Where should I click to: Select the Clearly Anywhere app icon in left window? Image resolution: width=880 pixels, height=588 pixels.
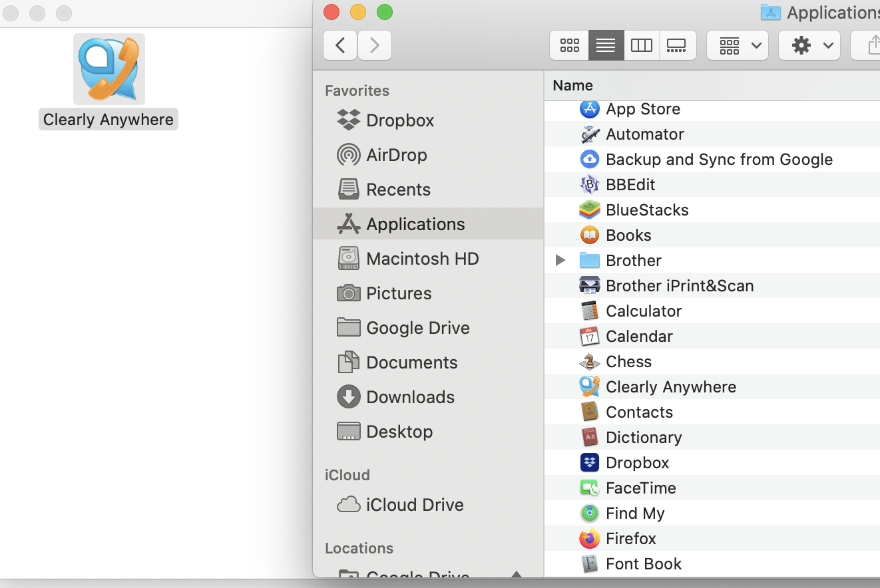pos(109,69)
